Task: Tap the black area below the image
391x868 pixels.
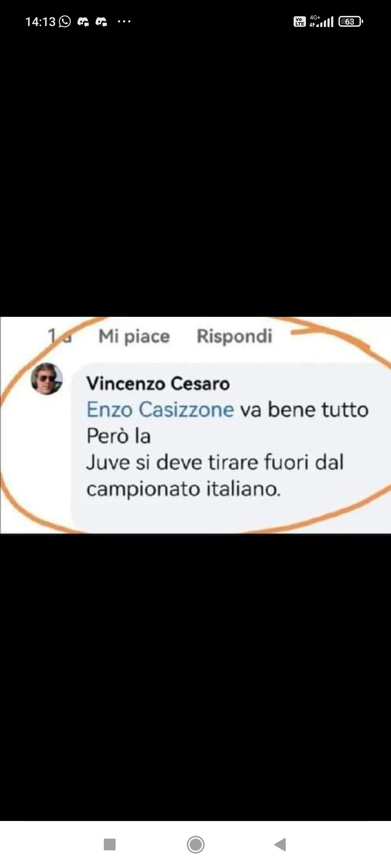Action: click(x=195, y=676)
